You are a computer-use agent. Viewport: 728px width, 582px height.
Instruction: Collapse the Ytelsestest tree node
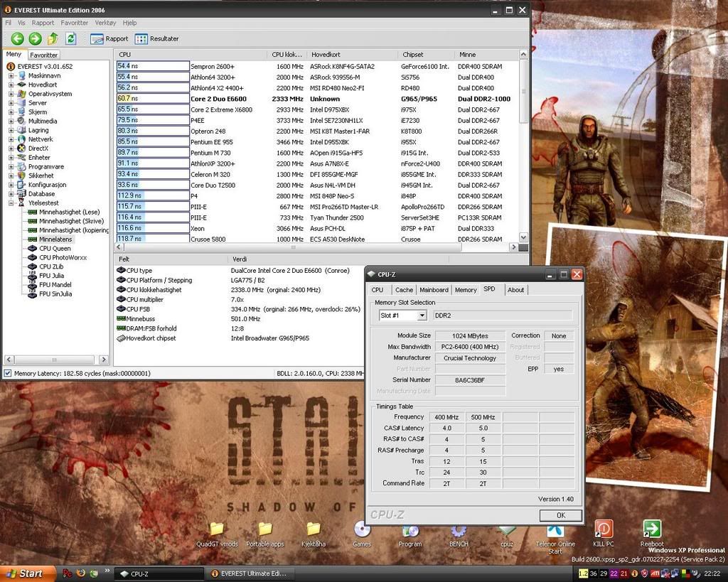click(11, 203)
